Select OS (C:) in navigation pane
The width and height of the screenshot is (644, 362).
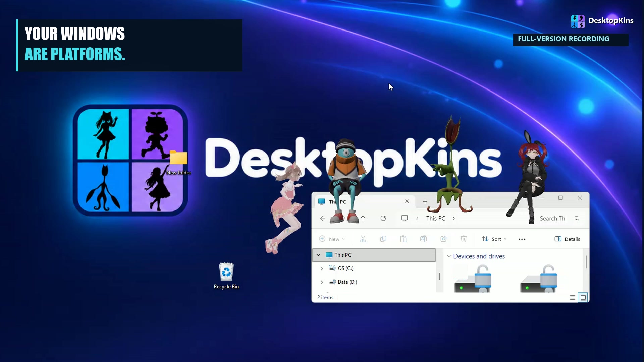point(345,268)
